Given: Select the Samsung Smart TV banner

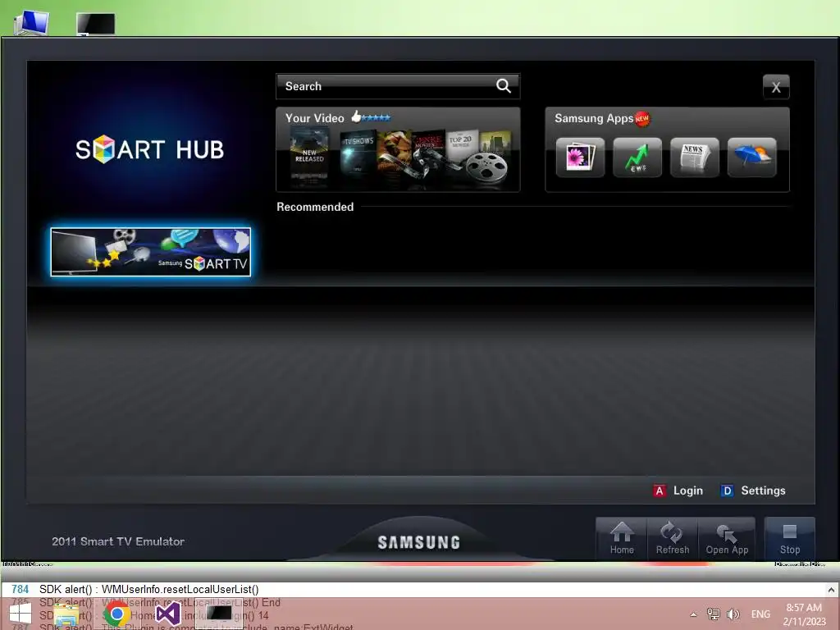Looking at the screenshot, I should [x=151, y=252].
